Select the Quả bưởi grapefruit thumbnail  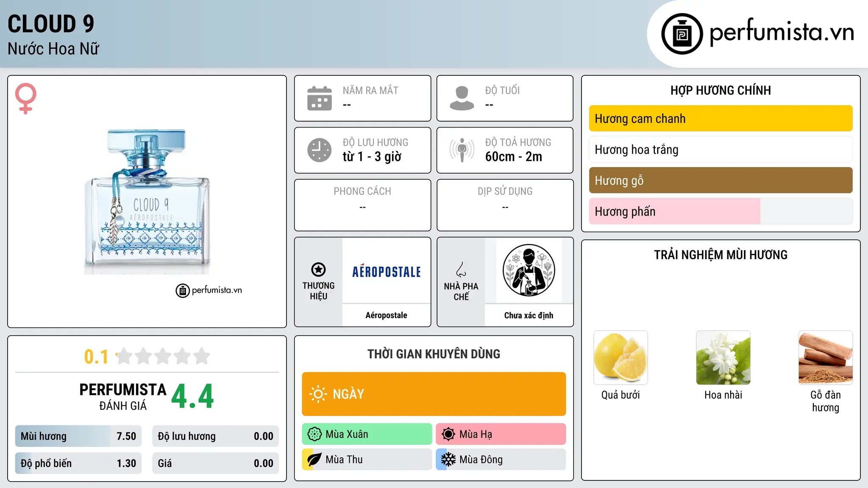(x=620, y=358)
